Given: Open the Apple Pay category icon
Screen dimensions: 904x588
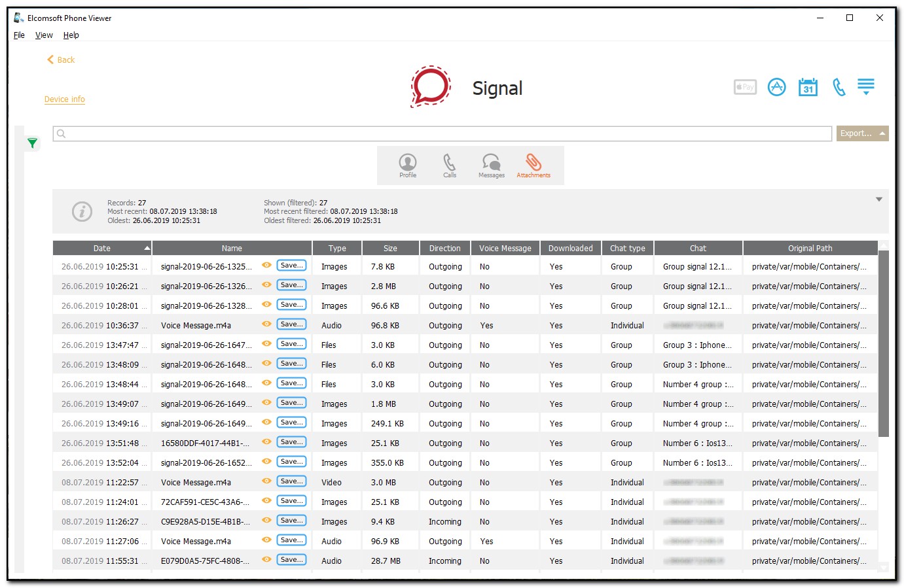Looking at the screenshot, I should (x=745, y=87).
